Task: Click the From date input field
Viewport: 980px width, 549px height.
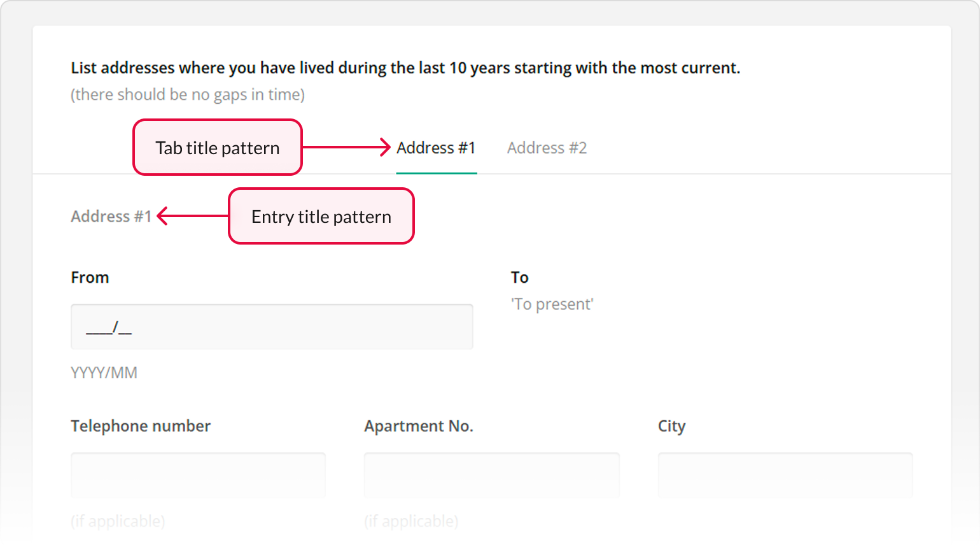Action: point(272,327)
